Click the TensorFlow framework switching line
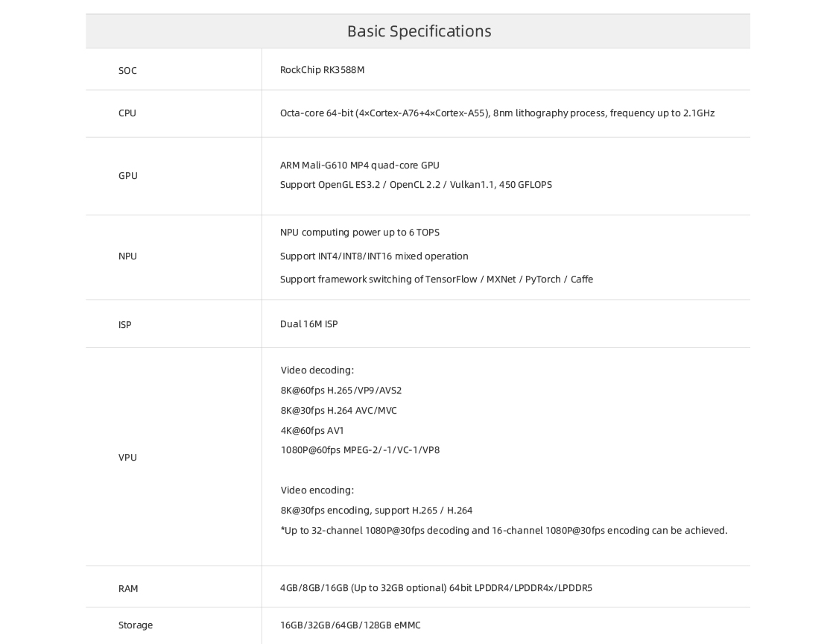The width and height of the screenshot is (833, 644). (436, 280)
